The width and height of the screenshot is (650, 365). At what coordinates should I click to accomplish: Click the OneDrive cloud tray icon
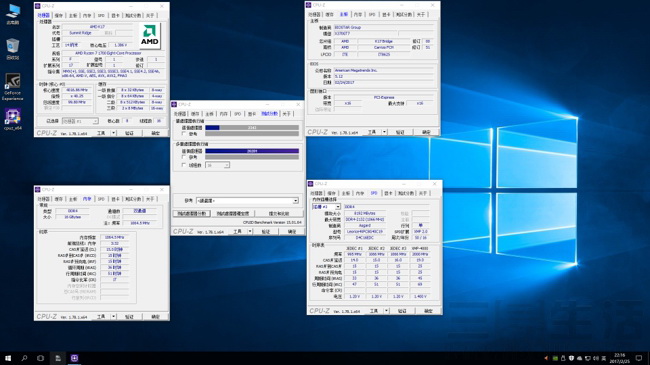580,358
